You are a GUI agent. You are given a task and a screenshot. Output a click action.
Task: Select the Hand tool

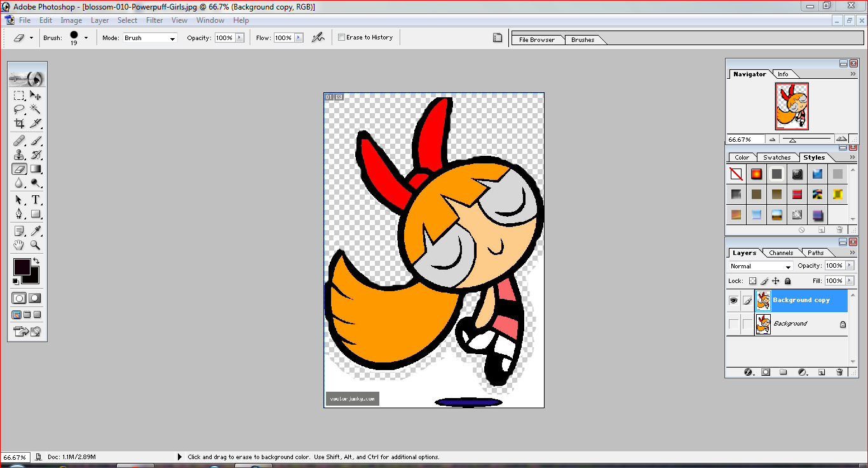(x=19, y=245)
